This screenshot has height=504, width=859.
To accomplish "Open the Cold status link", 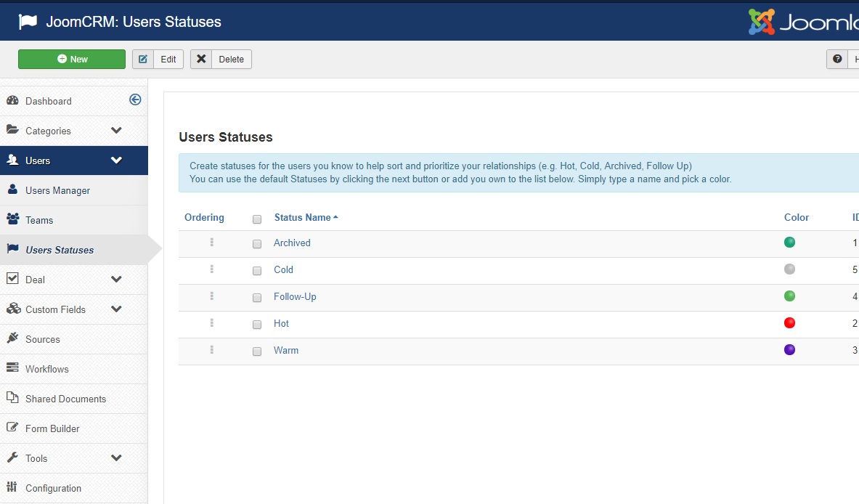I will (283, 269).
